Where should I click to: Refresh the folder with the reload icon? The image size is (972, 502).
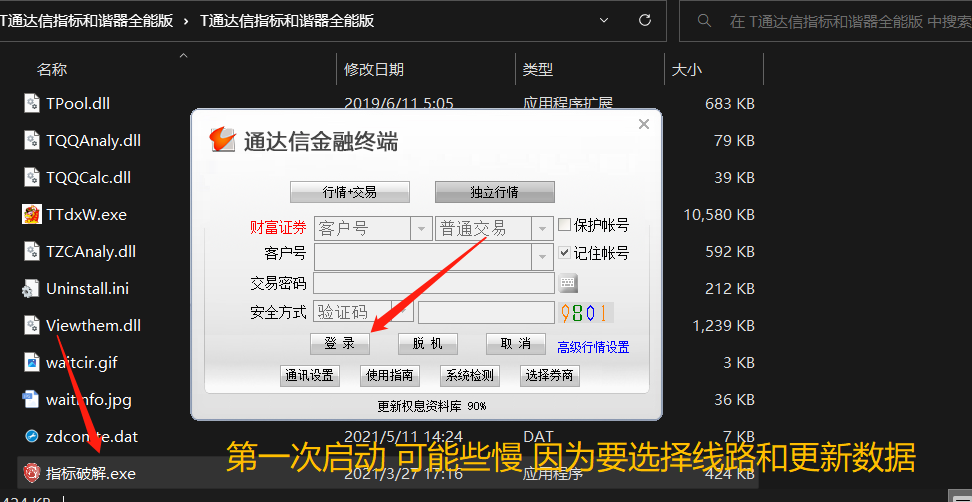pyautogui.click(x=645, y=20)
